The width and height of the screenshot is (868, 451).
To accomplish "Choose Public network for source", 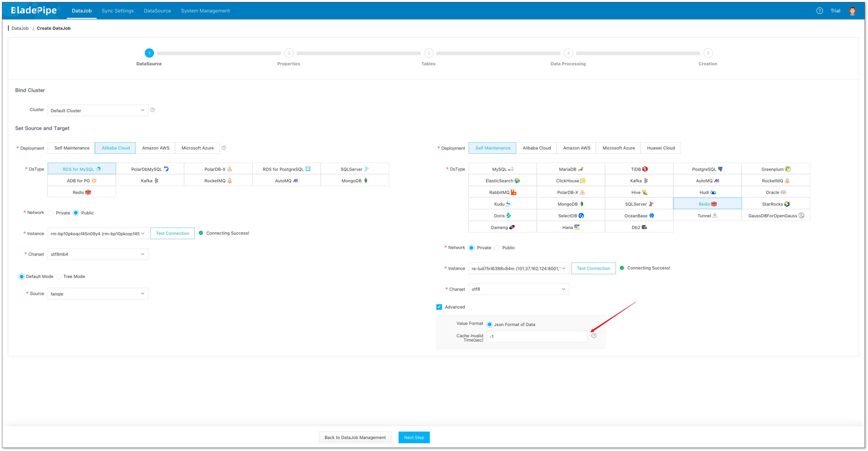I will click(x=76, y=213).
